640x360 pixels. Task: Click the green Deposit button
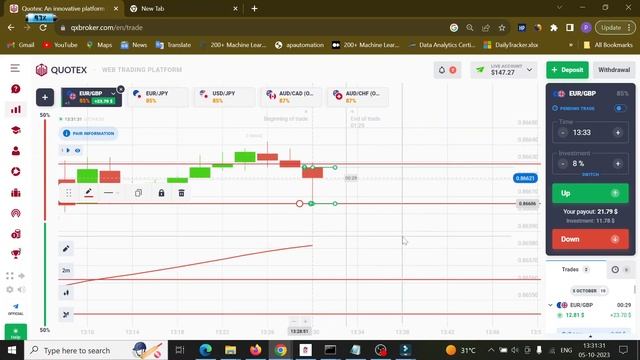(567, 70)
